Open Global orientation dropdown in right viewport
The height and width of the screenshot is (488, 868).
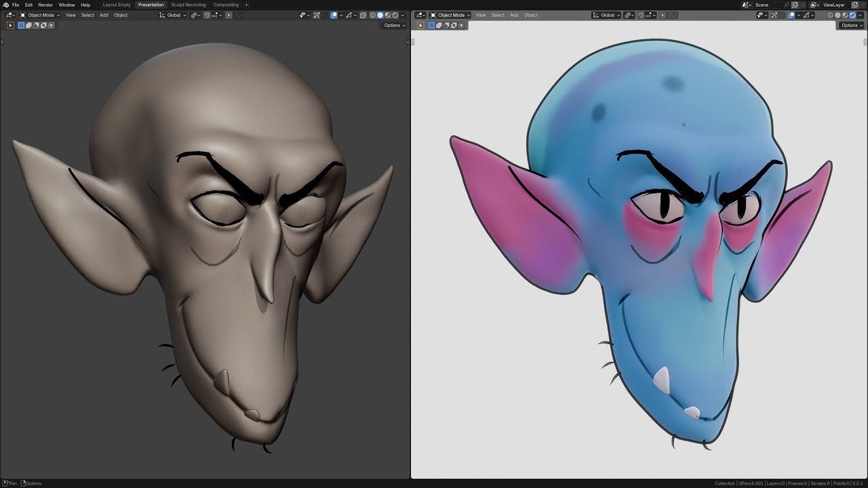pos(607,15)
